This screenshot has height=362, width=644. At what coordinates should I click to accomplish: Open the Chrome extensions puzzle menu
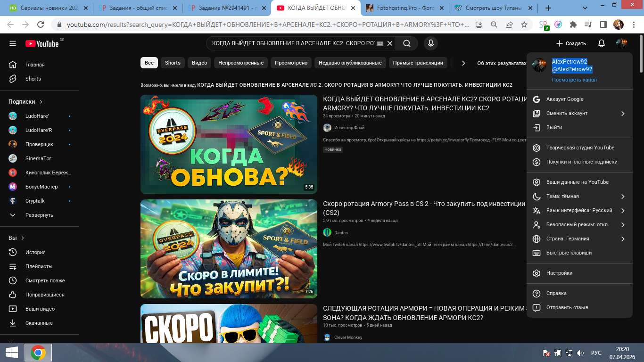coord(573,25)
